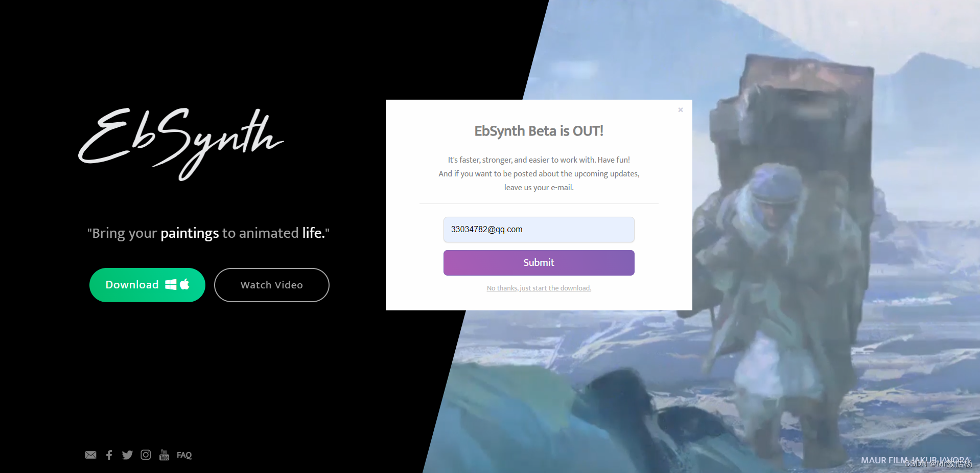This screenshot has height=473, width=980.
Task: Click into the e-mail address field
Action: [539, 230]
